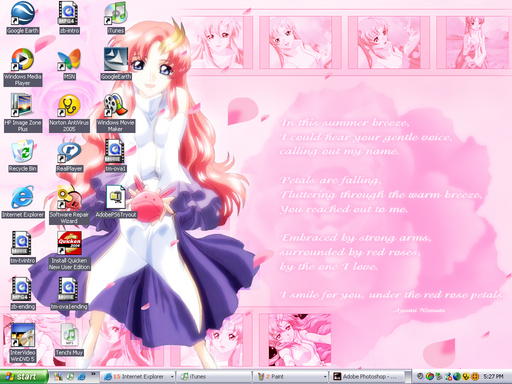
Task: Launch Software Repair Wizard shortcut
Action: coord(69,205)
